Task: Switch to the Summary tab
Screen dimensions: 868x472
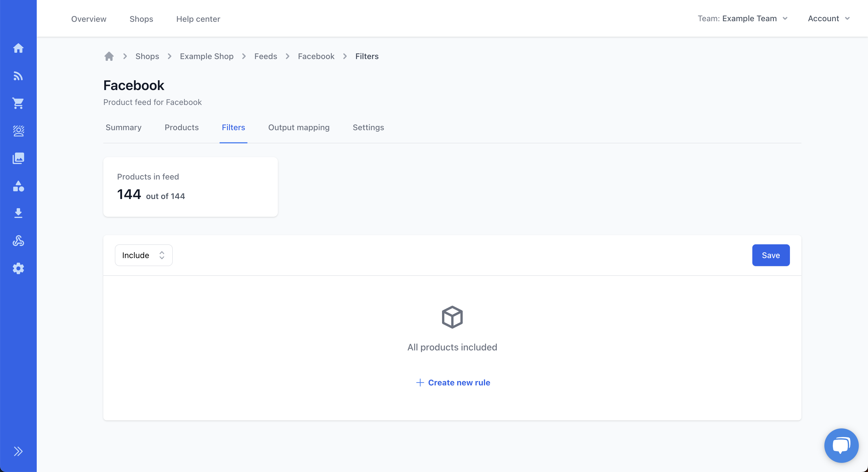Action: click(x=123, y=127)
